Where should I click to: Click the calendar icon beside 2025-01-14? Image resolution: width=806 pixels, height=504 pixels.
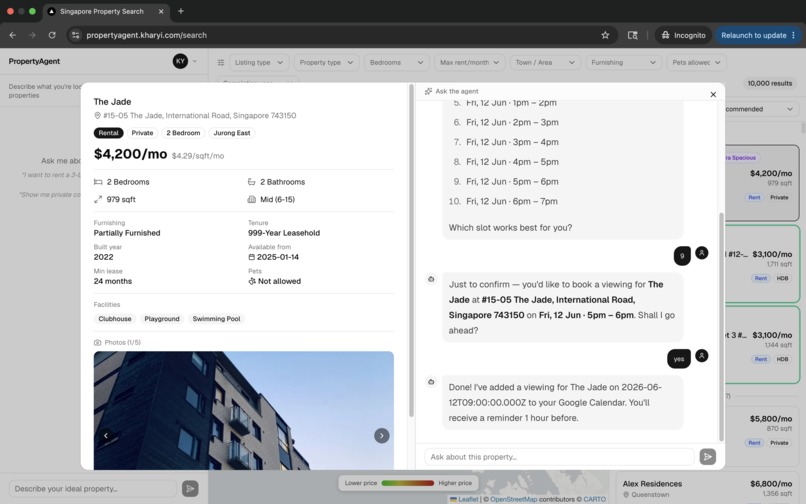point(251,257)
